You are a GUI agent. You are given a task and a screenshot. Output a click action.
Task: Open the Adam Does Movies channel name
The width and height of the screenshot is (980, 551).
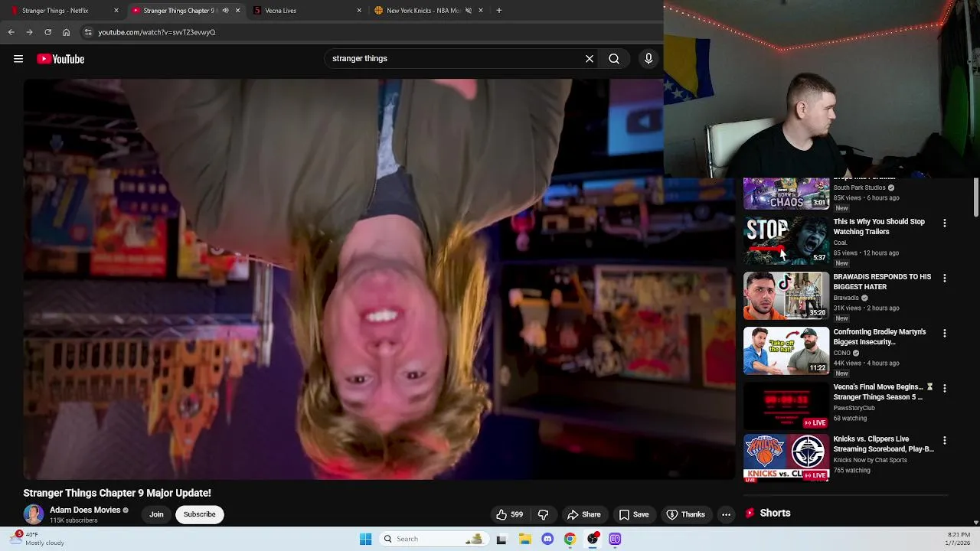click(x=85, y=510)
